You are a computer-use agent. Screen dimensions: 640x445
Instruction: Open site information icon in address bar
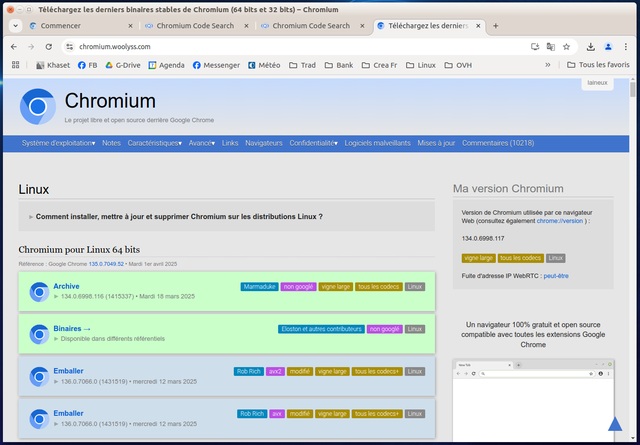click(70, 47)
